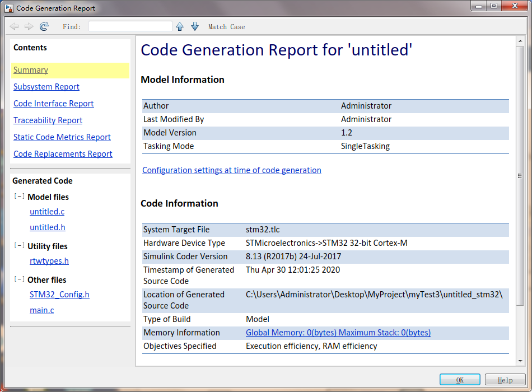Click inside the Find text field

pyautogui.click(x=130, y=26)
